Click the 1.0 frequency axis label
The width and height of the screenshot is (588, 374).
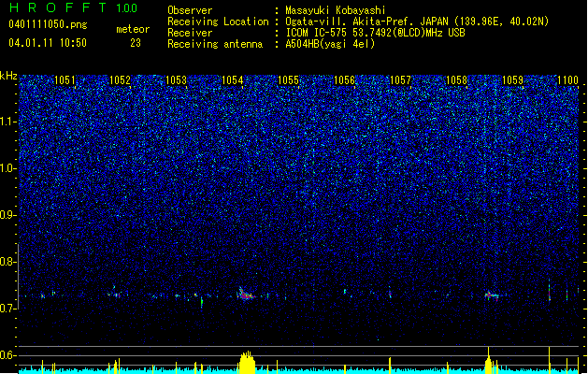coord(7,168)
